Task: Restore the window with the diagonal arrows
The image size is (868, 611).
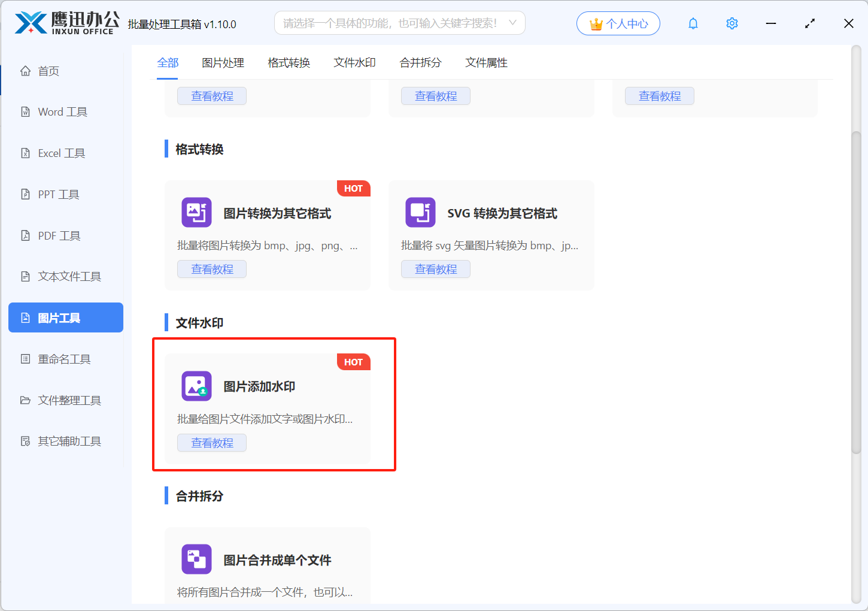Action: point(810,23)
